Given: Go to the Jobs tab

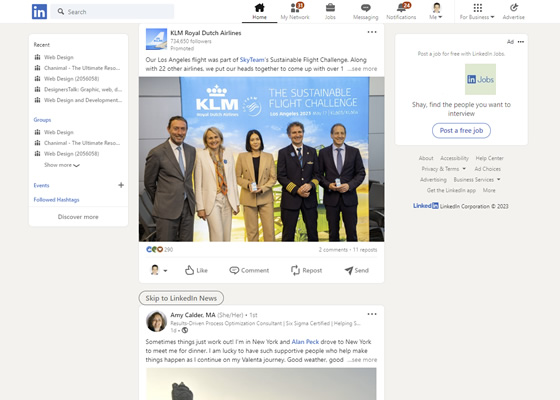Looking at the screenshot, I should (330, 11).
